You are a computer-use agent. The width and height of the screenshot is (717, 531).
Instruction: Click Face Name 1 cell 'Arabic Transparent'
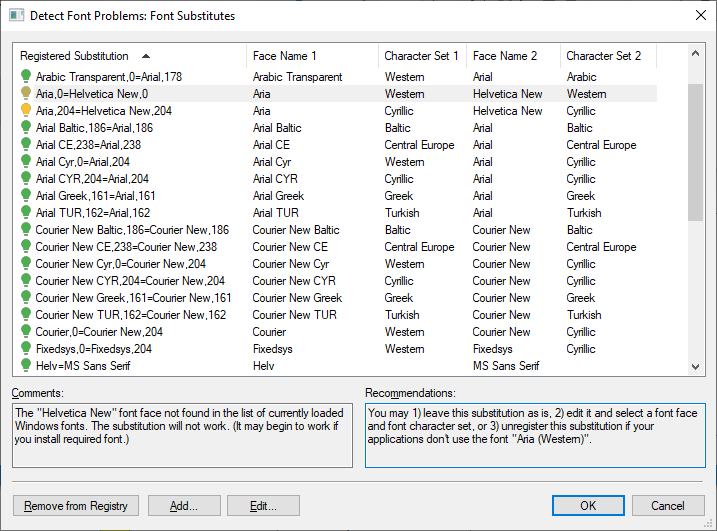coord(297,77)
